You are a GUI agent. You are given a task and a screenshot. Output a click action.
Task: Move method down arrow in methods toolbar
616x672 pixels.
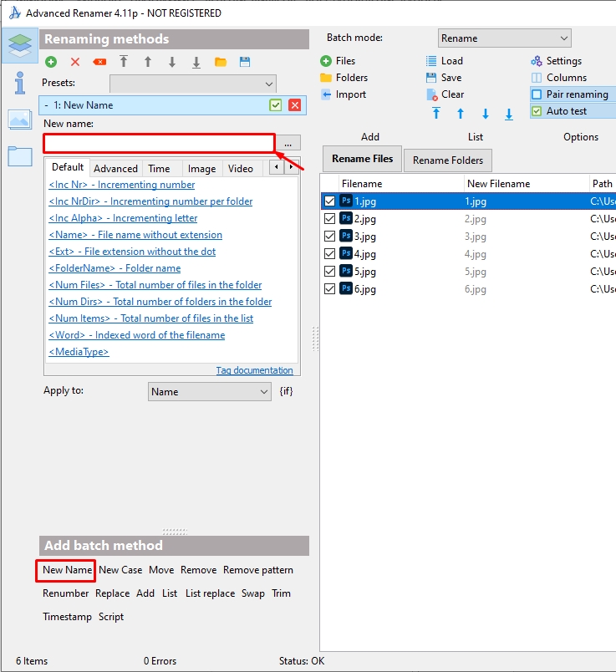[x=172, y=62]
